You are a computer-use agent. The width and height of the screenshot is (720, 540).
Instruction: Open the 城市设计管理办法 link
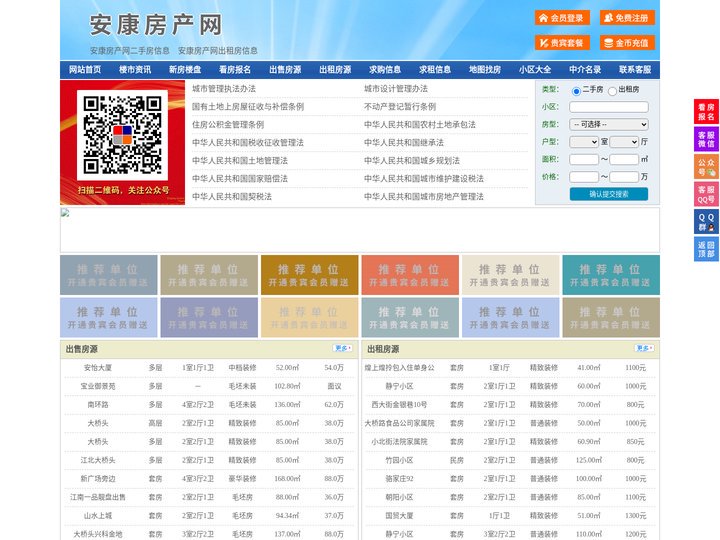[x=396, y=89]
